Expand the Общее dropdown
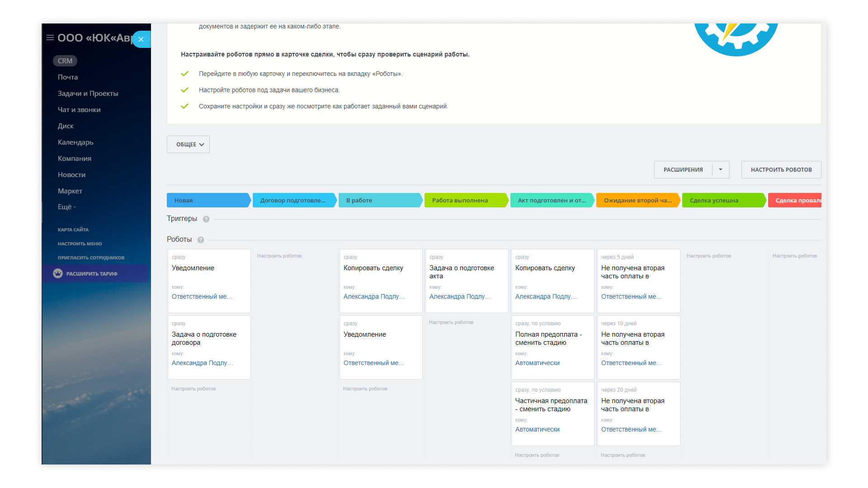Screen dimensions: 868x488 tap(188, 145)
